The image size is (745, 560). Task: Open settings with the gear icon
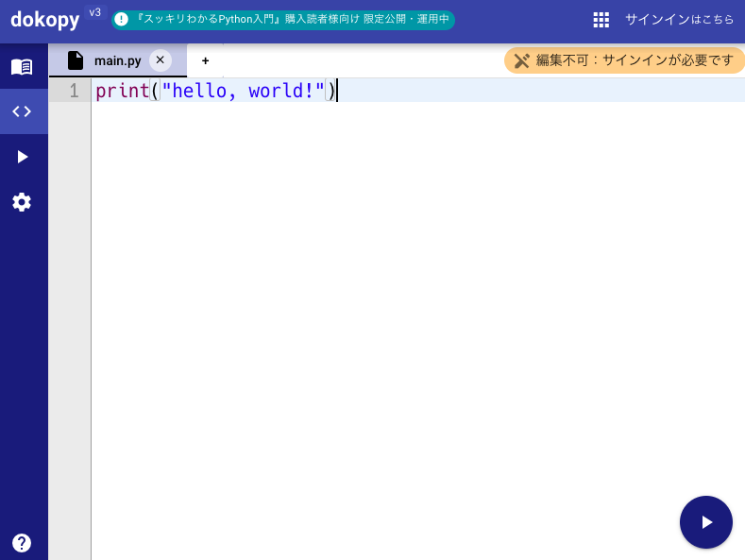coord(22,202)
